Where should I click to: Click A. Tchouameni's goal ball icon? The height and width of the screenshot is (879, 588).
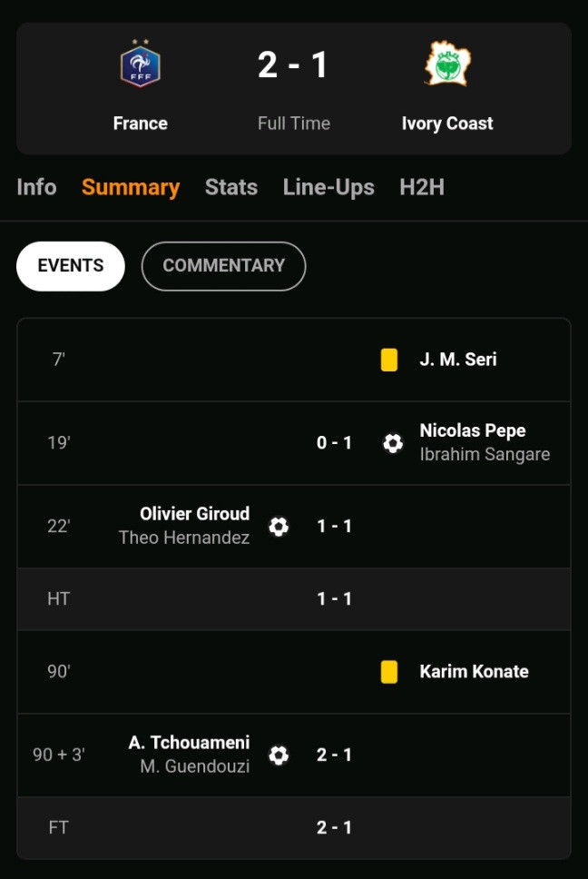pos(279,756)
